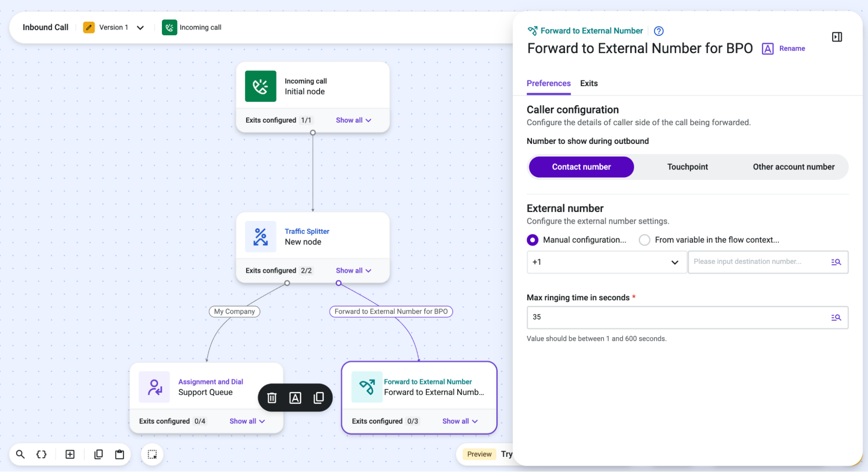Image resolution: width=868 pixels, height=472 pixels.
Task: Click the delete trash icon in node toolbar
Action: tap(272, 398)
